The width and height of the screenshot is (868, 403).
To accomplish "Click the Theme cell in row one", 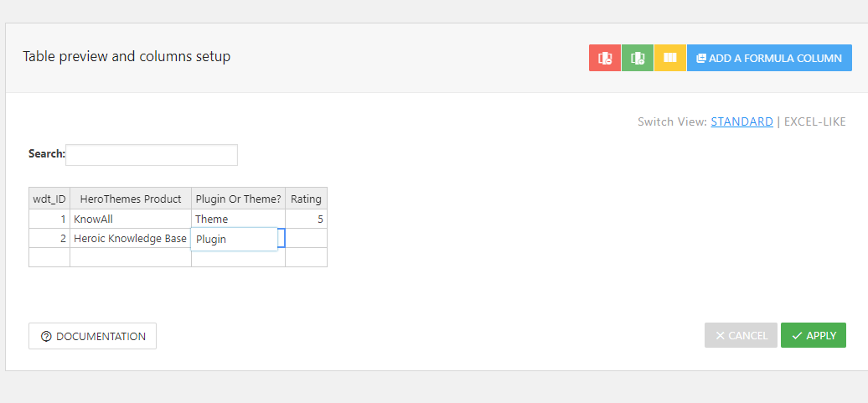I will 239,220.
